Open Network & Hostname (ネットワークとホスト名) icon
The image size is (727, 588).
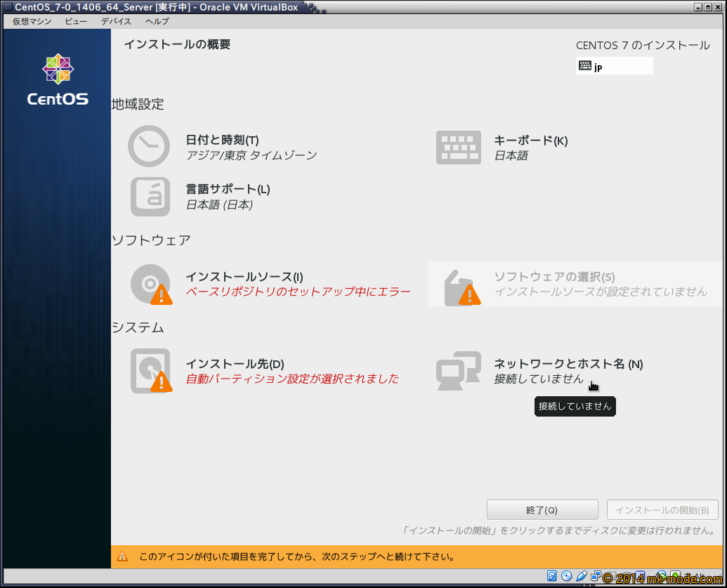(458, 371)
